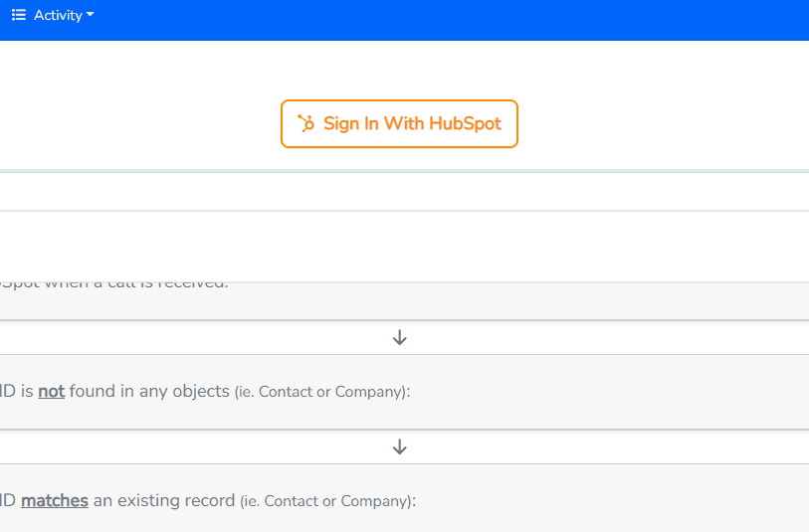Image resolution: width=809 pixels, height=532 pixels.
Task: Click the white strip holding the second arrow
Action: click(x=404, y=446)
